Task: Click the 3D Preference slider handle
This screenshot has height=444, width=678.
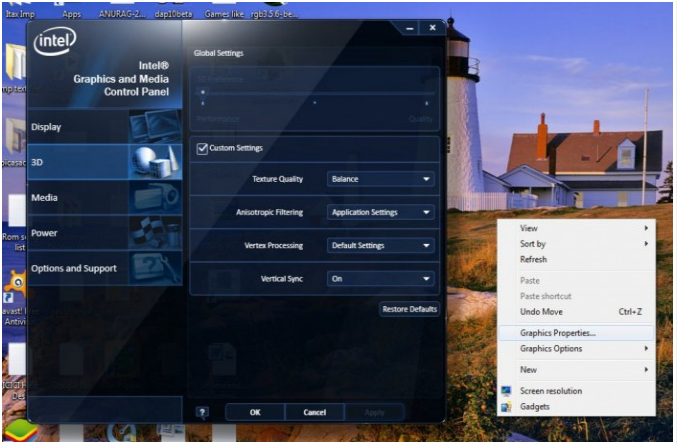Action: [x=203, y=92]
